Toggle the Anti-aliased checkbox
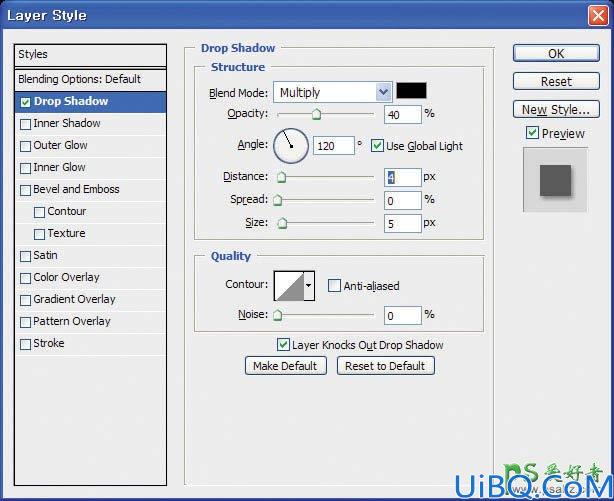The width and height of the screenshot is (614, 501). point(334,286)
